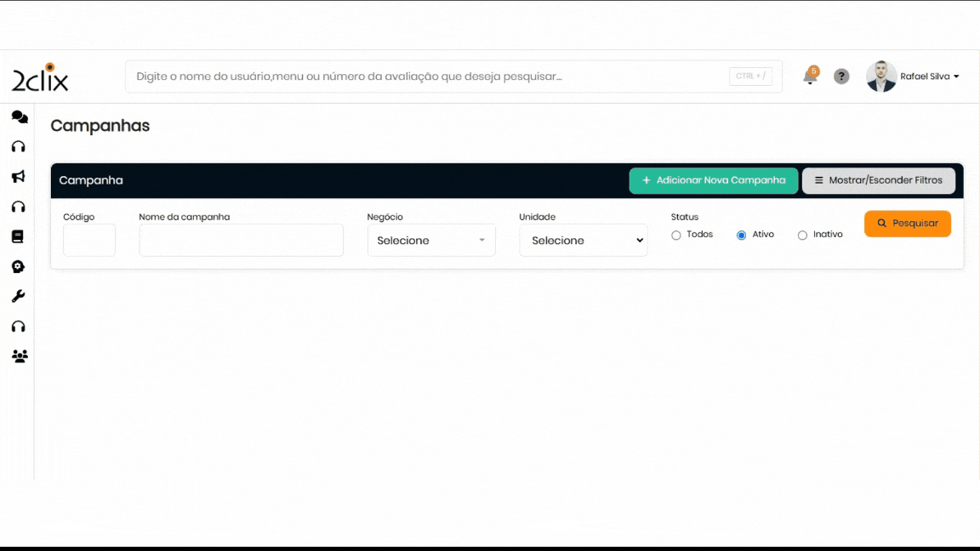Select the Ativo status radio button
The width and height of the screenshot is (980, 551).
[x=742, y=236]
